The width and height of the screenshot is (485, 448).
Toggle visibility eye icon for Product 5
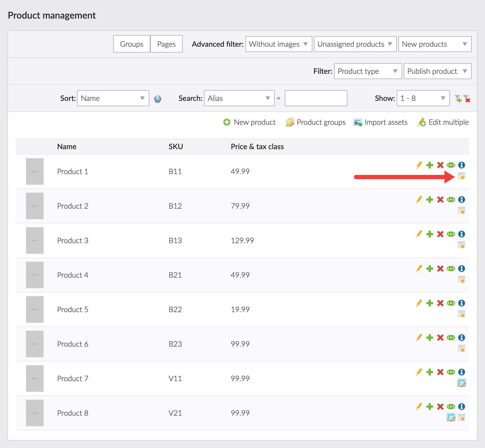[451, 303]
